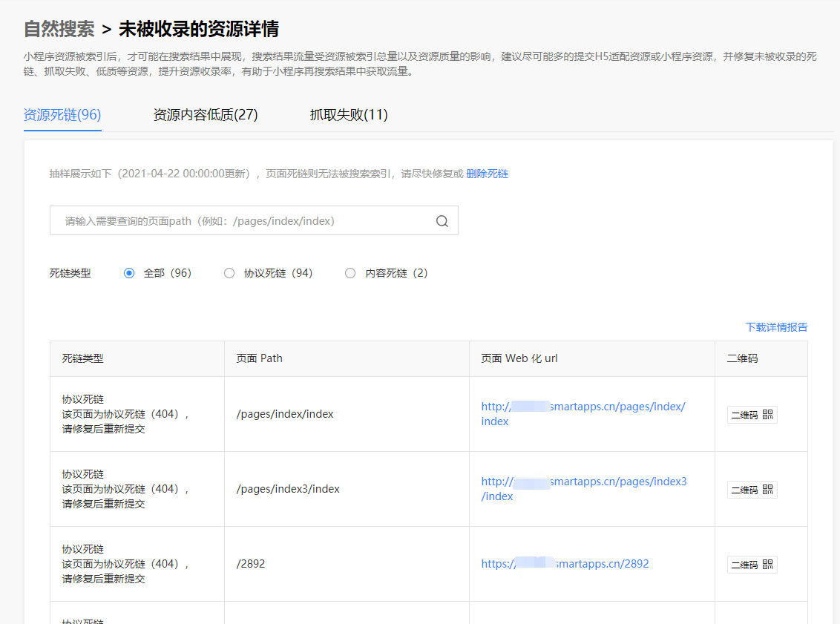Viewport: 840px width, 624px height.
Task: Switch to the 抓取失败(11) tab
Action: [349, 114]
